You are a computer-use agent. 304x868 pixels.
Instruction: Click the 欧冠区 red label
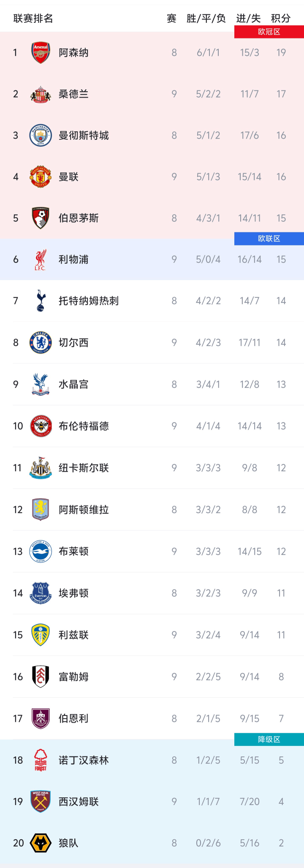pos(269,32)
